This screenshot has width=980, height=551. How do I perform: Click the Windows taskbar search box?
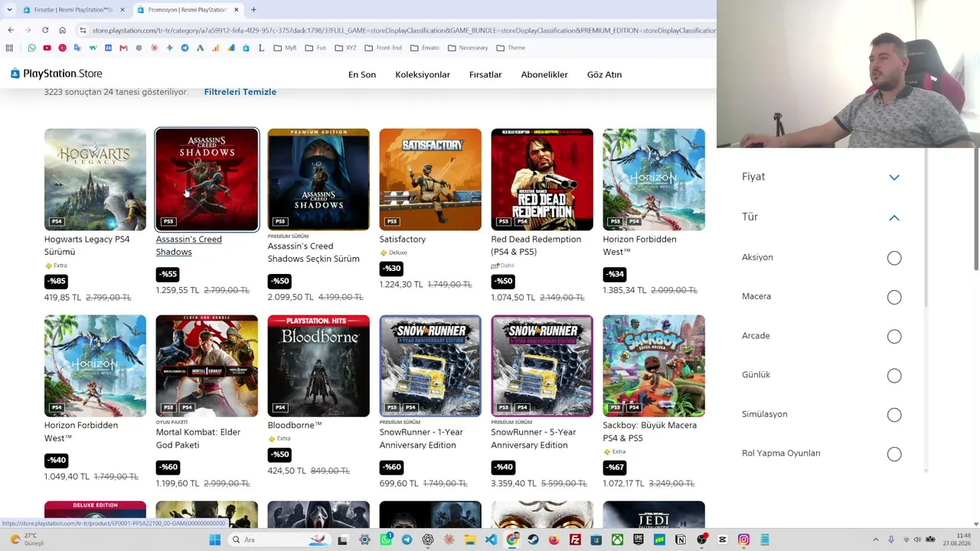278,540
